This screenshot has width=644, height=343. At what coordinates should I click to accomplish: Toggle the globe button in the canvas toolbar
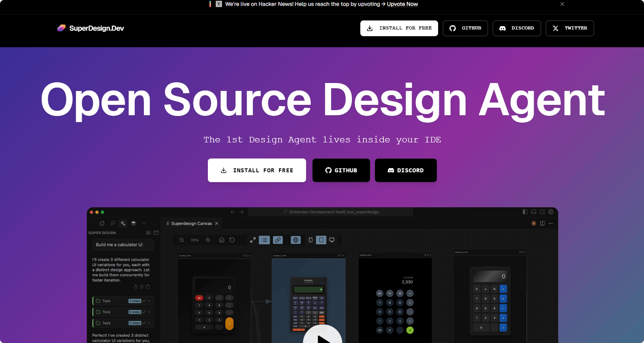click(x=295, y=240)
